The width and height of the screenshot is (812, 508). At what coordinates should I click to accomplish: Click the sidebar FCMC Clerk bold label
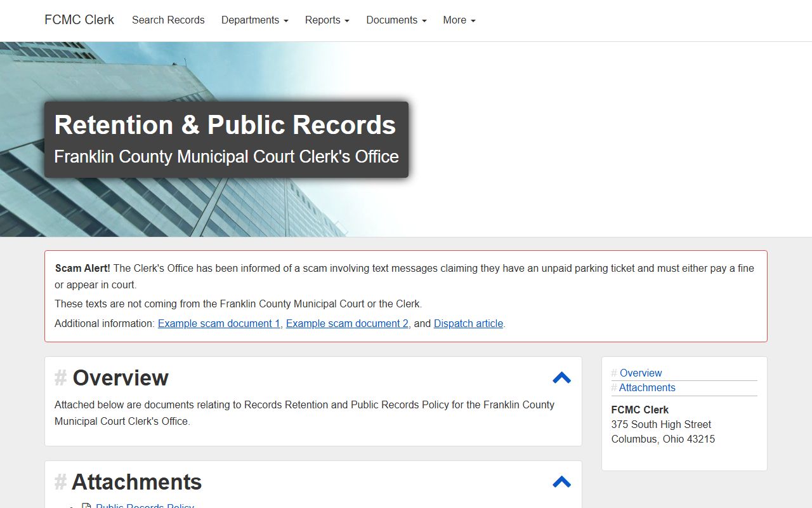pyautogui.click(x=640, y=410)
